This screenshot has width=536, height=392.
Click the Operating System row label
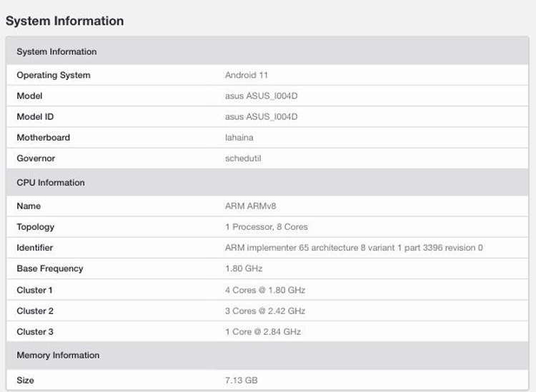[x=54, y=75]
